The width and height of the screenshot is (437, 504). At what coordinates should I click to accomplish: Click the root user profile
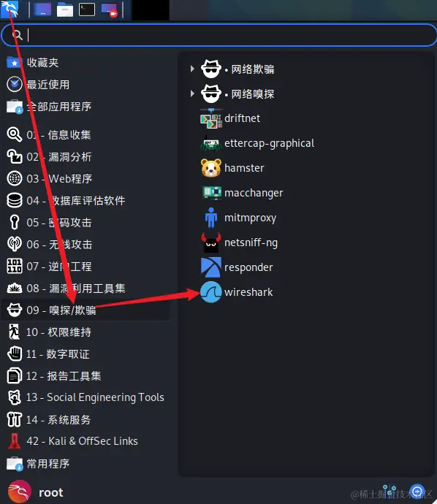coord(35,492)
